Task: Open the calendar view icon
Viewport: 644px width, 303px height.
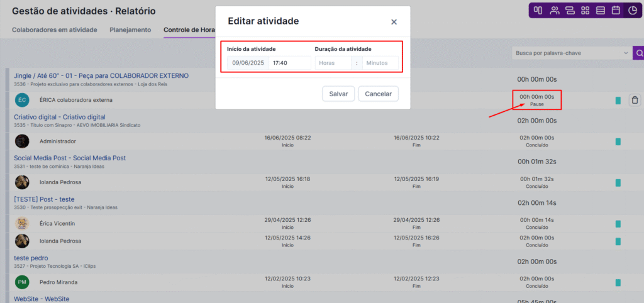Action: point(616,10)
